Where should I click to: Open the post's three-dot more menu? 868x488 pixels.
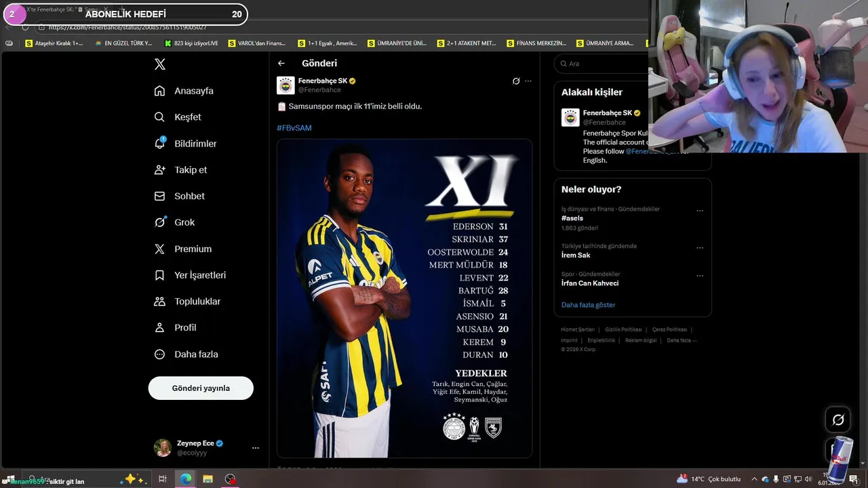(x=528, y=81)
